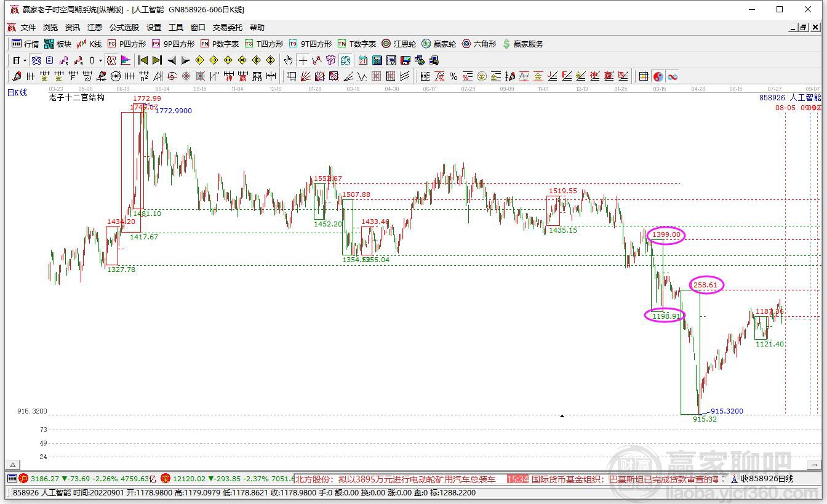Viewport: 827px width, 504px height.
Task: Switch to the K线 chart view
Action: pyautogui.click(x=89, y=44)
